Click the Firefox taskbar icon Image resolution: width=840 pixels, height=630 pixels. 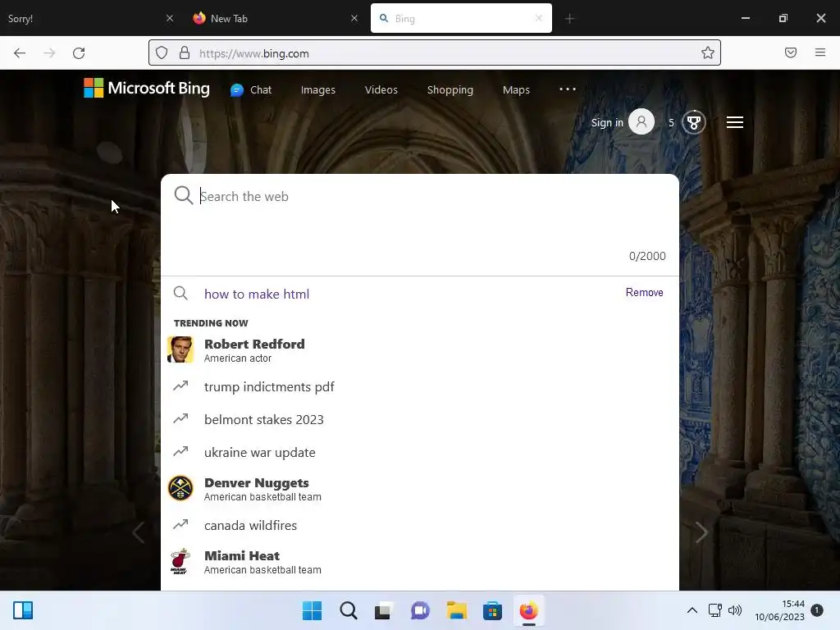(529, 610)
